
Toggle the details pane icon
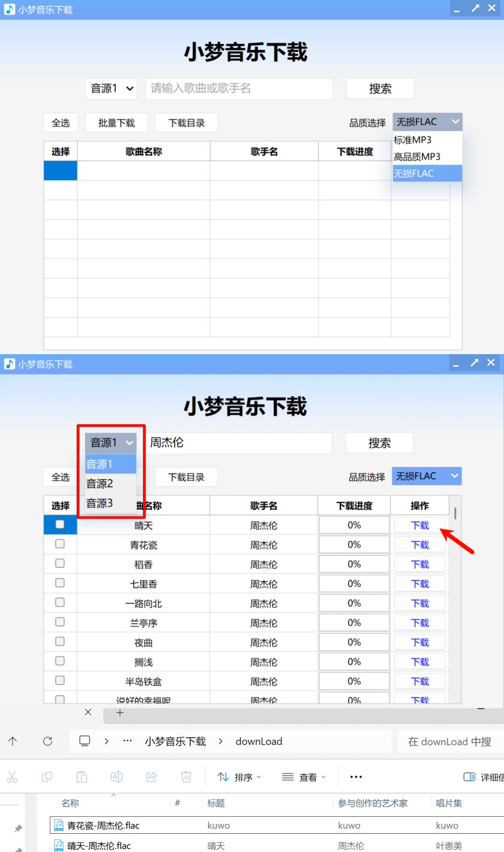pyautogui.click(x=469, y=777)
